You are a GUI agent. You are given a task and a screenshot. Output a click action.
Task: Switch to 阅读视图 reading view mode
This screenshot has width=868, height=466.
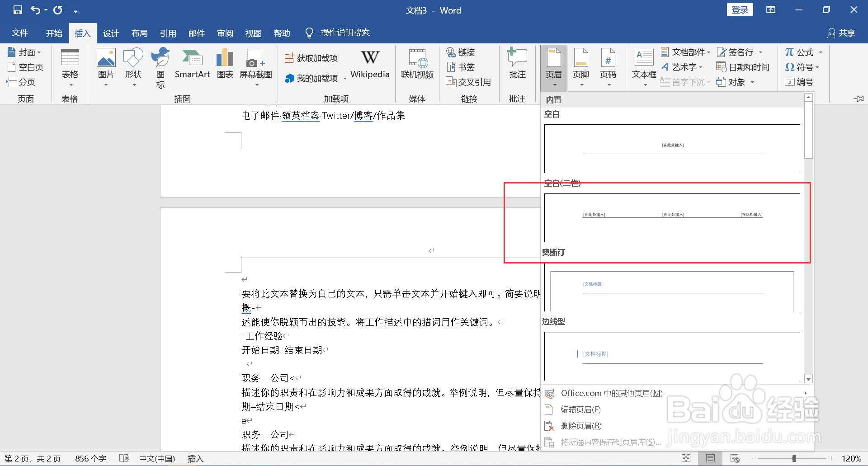[x=687, y=458]
